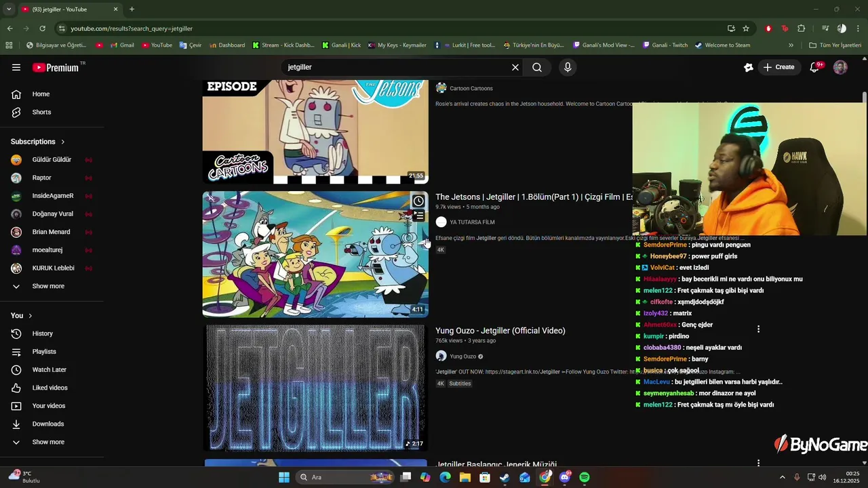Open the JETGILLER 2:17 thumbnail
Screen dimensions: 868x488
click(x=315, y=388)
